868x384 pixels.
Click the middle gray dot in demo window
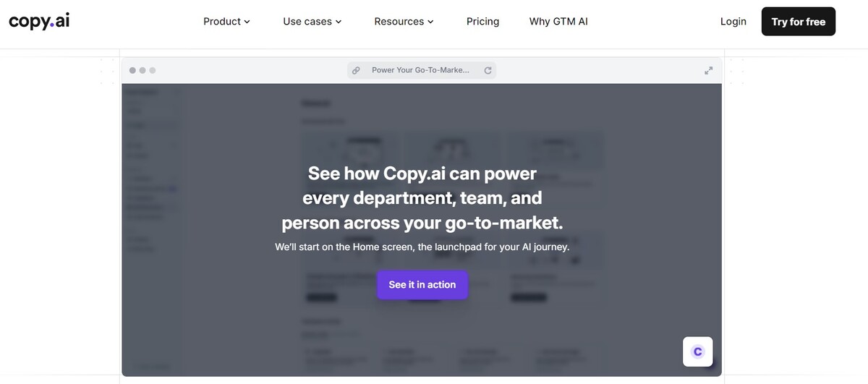coord(142,70)
